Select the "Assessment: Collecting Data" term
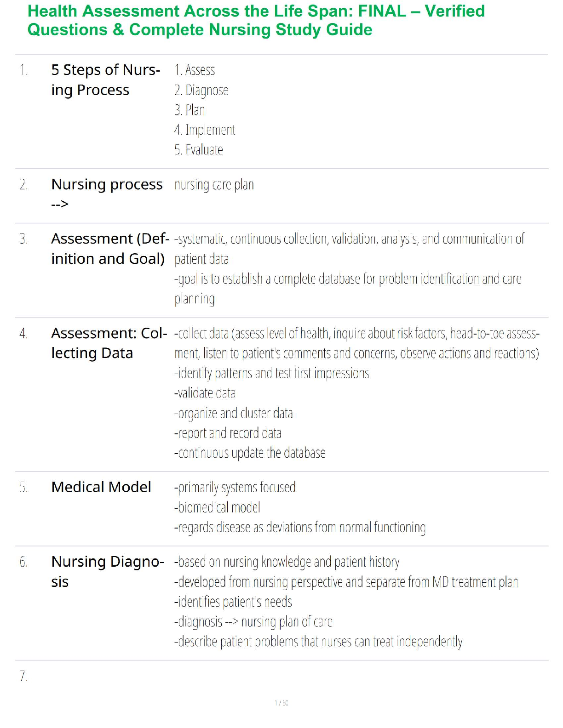 tap(109, 343)
